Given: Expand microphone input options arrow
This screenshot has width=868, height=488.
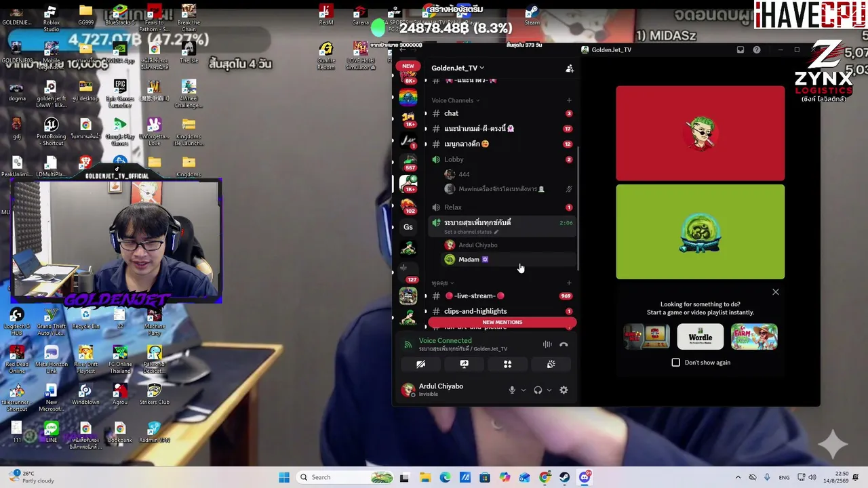Looking at the screenshot, I should point(523,390).
